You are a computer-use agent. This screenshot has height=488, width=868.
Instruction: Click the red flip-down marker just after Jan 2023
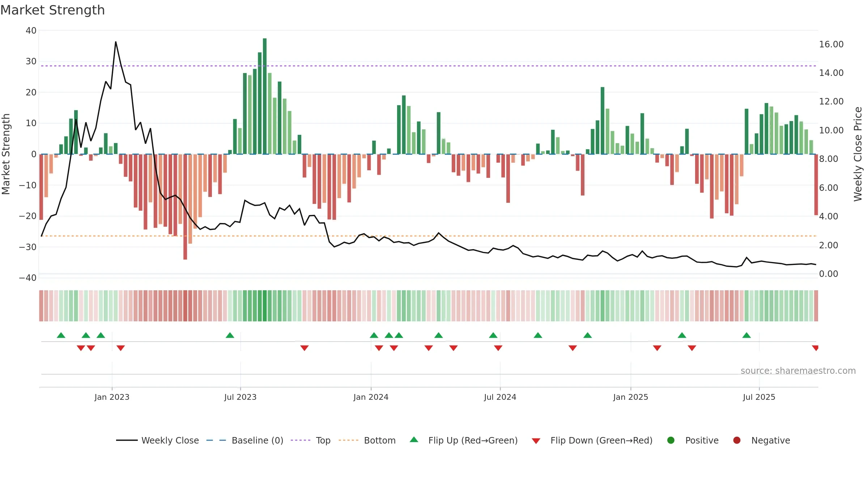pyautogui.click(x=121, y=348)
